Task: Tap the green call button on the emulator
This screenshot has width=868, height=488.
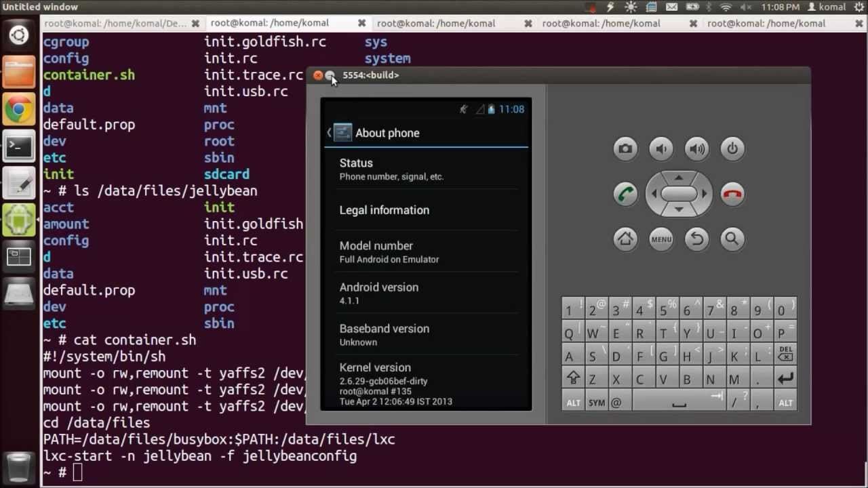Action: (x=625, y=194)
